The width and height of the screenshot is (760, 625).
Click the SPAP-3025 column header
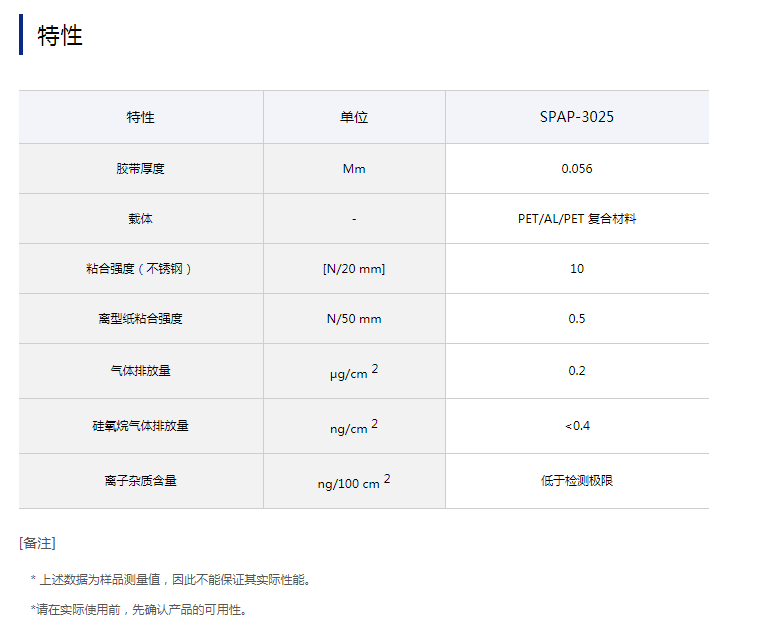pos(576,117)
